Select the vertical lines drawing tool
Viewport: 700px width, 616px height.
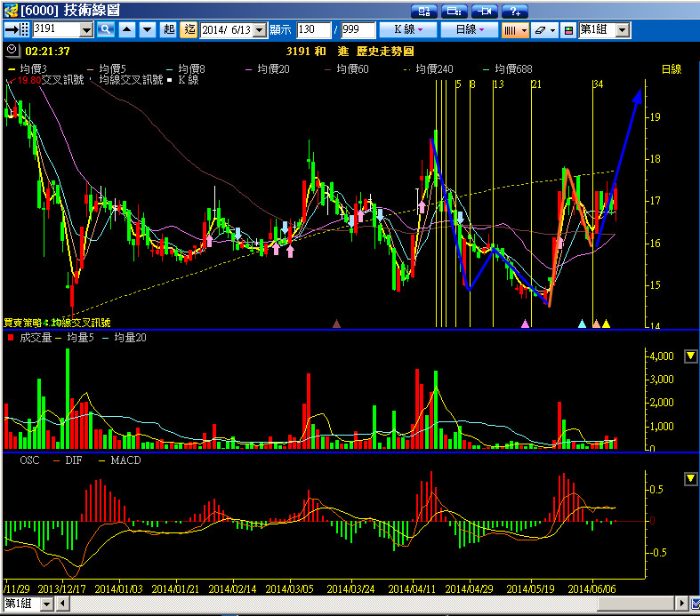click(510, 30)
